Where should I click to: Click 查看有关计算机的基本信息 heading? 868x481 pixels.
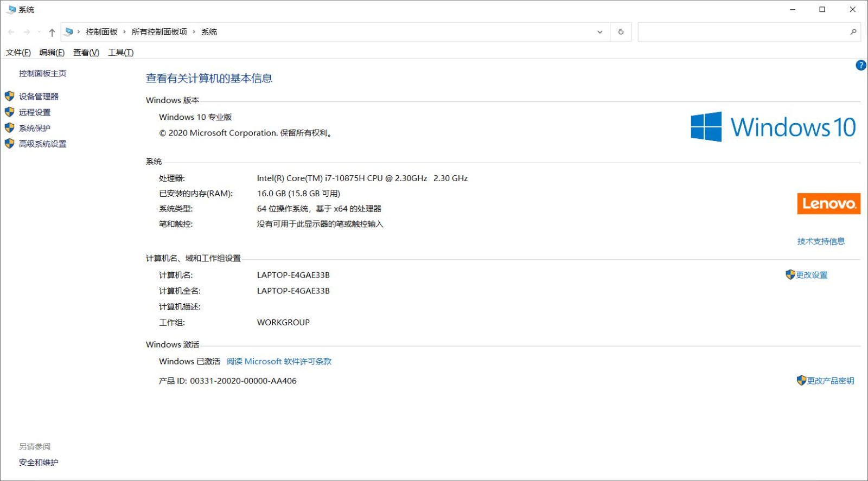click(x=209, y=78)
